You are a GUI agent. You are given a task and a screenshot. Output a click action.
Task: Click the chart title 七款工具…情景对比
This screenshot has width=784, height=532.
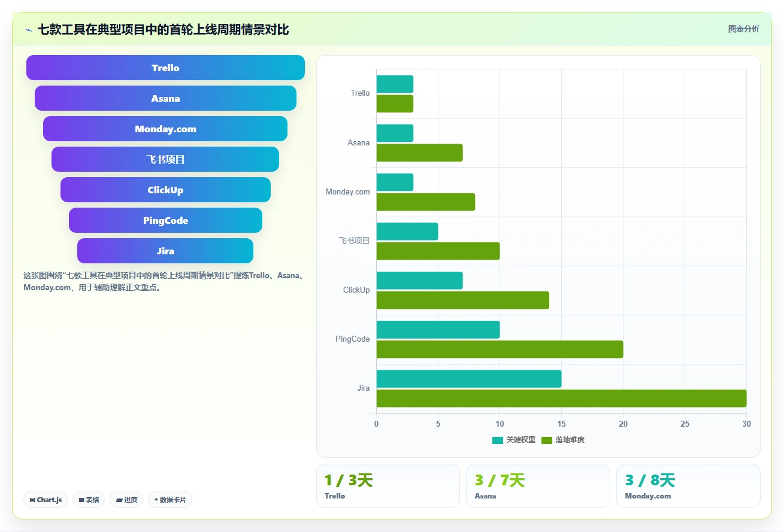(x=163, y=30)
